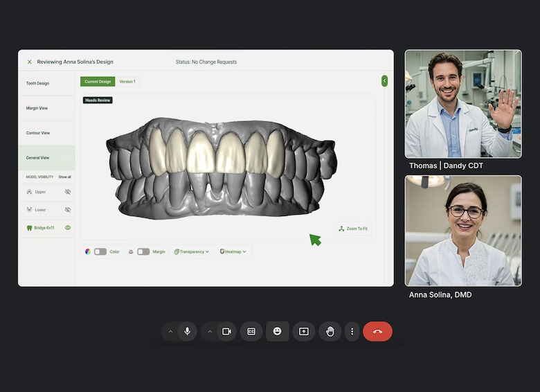540x392 pixels.
Task: Open the emoji reactions picker
Action: pos(278,332)
